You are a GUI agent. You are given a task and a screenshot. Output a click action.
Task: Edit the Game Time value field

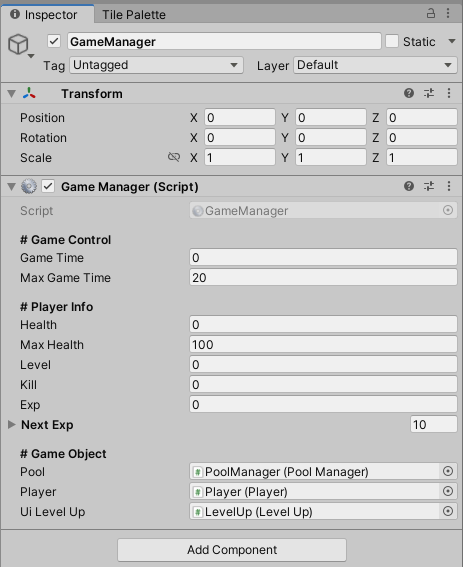pyautogui.click(x=323, y=257)
